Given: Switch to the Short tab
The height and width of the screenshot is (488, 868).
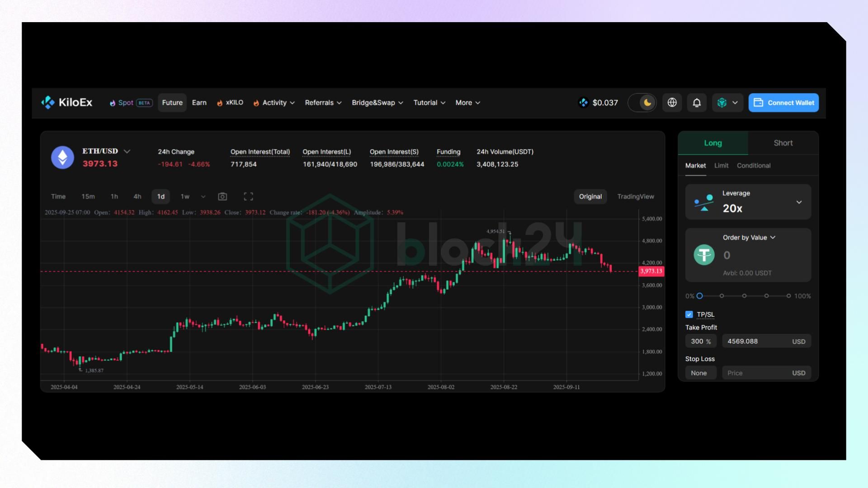Looking at the screenshot, I should tap(783, 143).
